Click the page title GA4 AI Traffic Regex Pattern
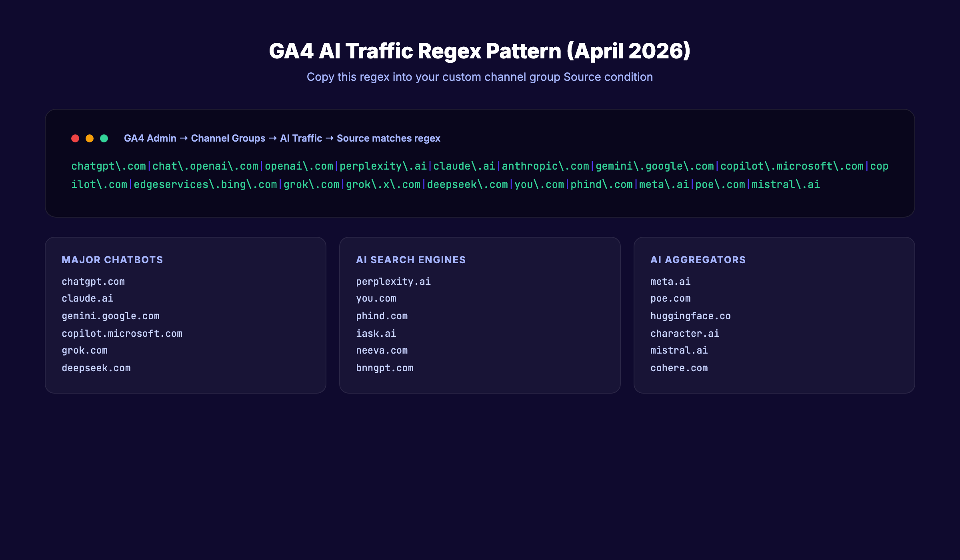Viewport: 960px width, 560px height. [x=480, y=50]
